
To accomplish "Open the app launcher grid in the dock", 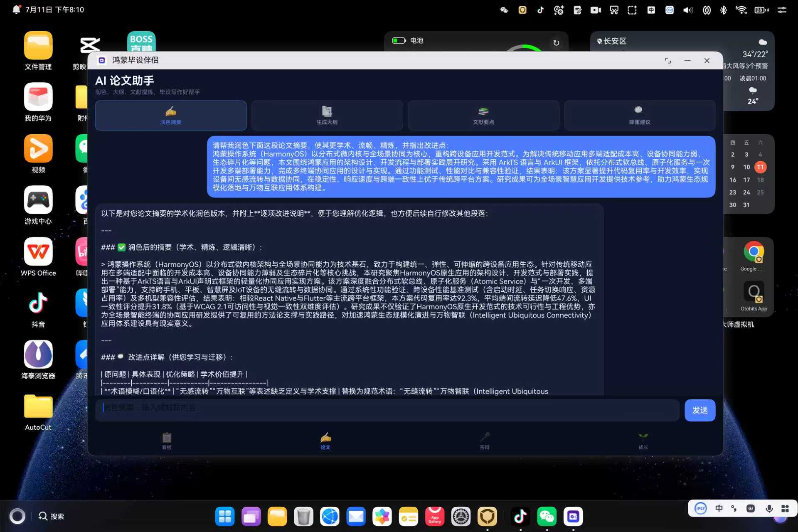I will pyautogui.click(x=225, y=517).
